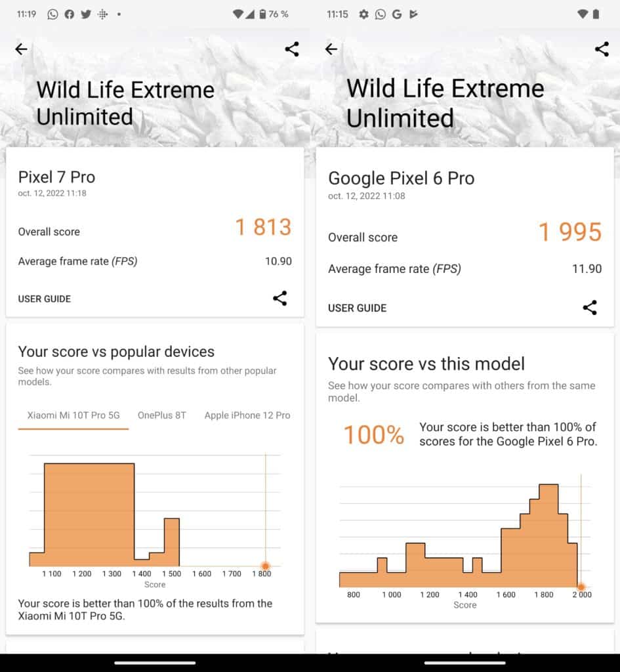Open USER GUIDE on Pixel 7 Pro card

point(44,299)
